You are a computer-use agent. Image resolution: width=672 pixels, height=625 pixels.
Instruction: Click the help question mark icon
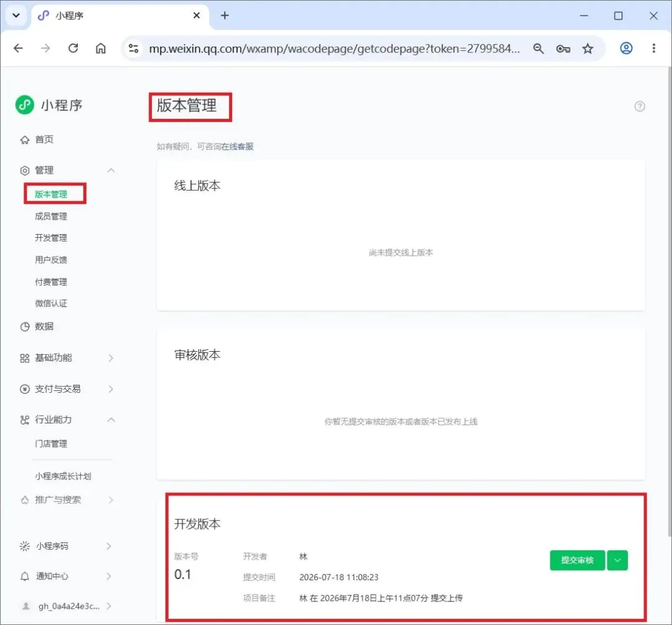coord(640,106)
